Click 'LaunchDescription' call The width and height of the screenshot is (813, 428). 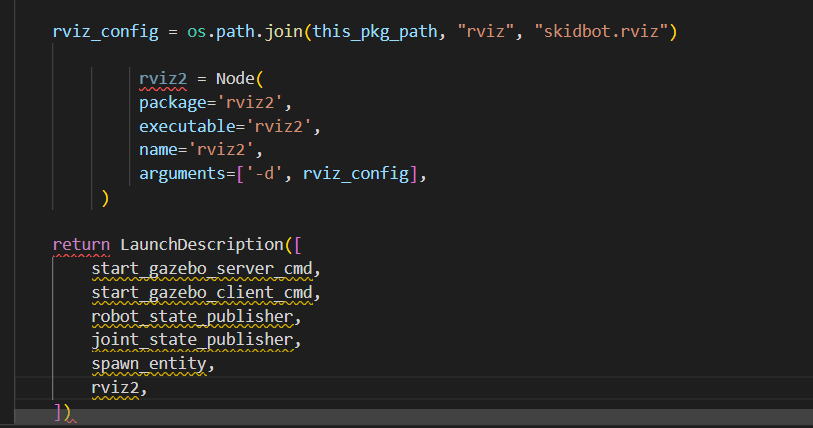coord(202,245)
